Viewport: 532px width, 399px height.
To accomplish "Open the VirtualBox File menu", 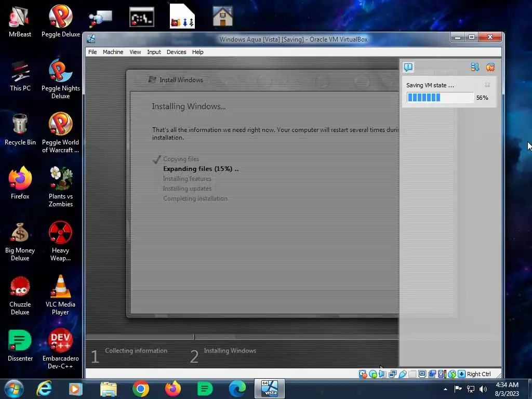I will click(x=92, y=52).
